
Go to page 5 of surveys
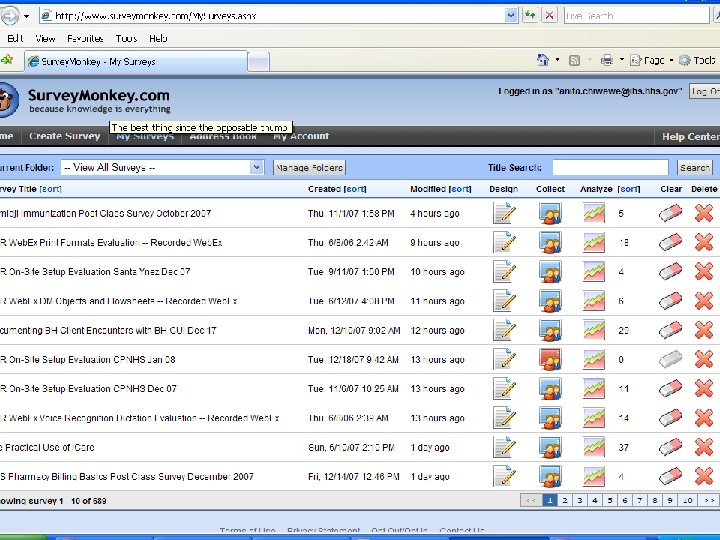(610, 501)
